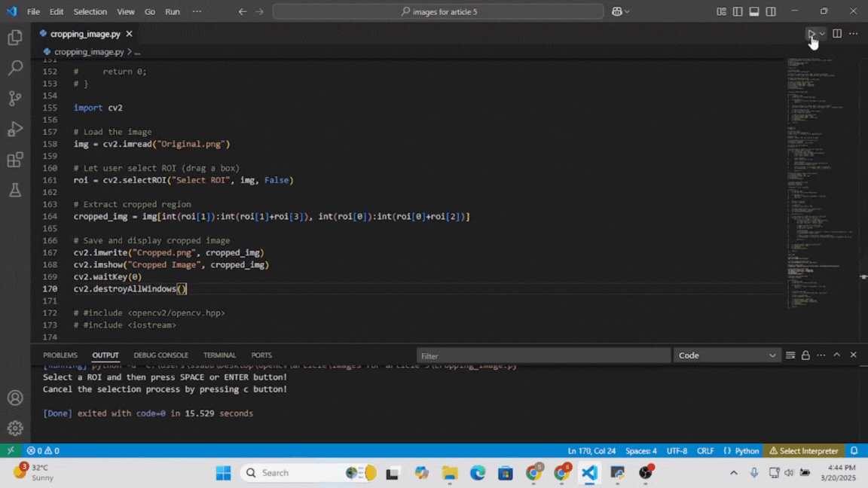
Task: Open the Selection menu
Action: click(90, 11)
